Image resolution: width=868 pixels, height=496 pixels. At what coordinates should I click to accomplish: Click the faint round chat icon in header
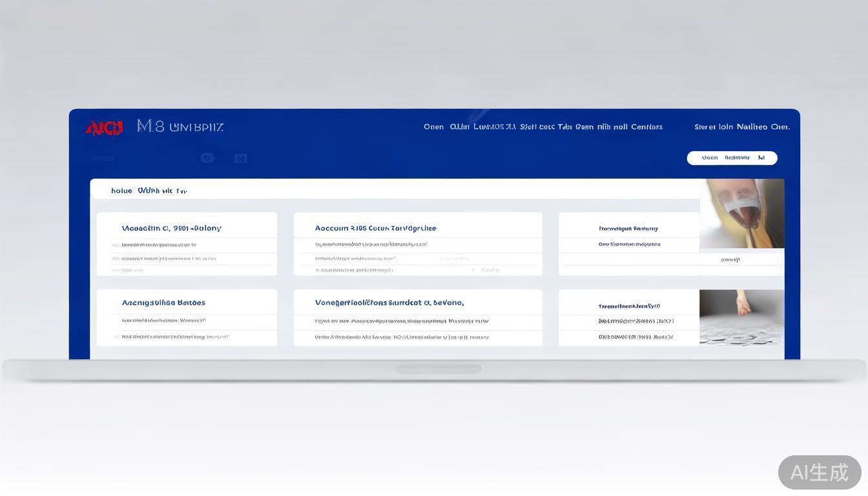click(x=207, y=158)
